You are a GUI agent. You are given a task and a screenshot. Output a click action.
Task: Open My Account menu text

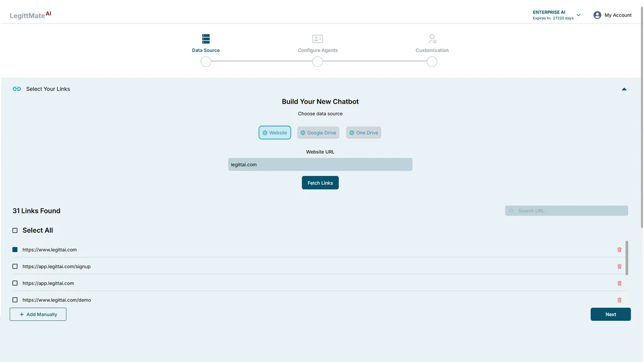[x=618, y=15]
